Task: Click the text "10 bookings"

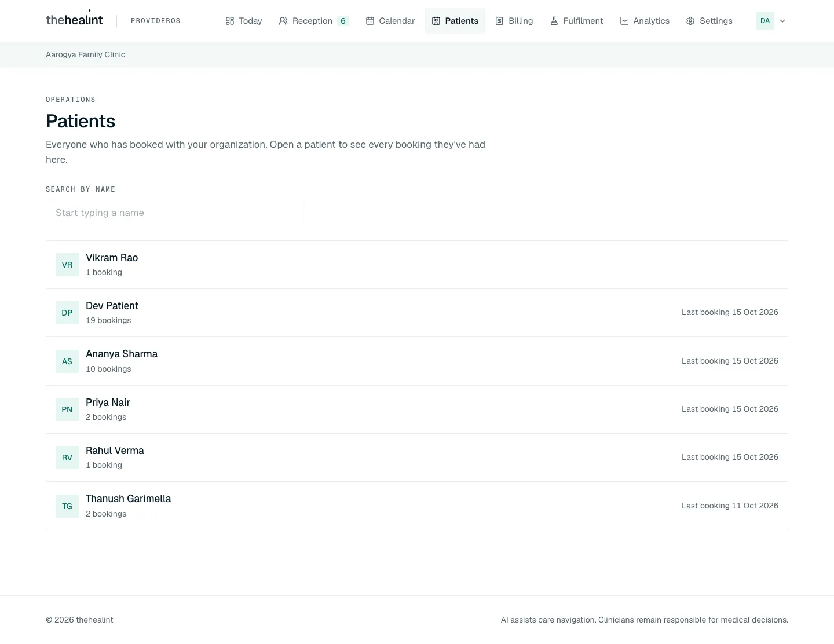Action: coord(108,369)
